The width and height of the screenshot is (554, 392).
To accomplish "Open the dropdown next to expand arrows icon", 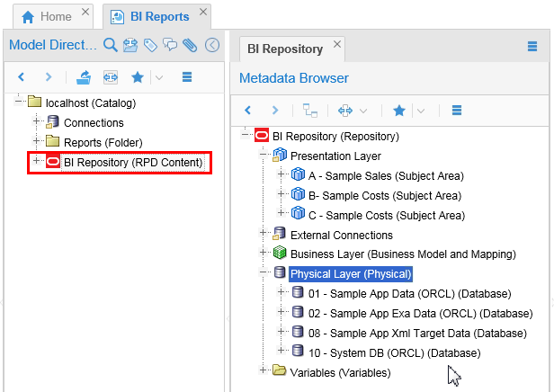I will pos(362,111).
